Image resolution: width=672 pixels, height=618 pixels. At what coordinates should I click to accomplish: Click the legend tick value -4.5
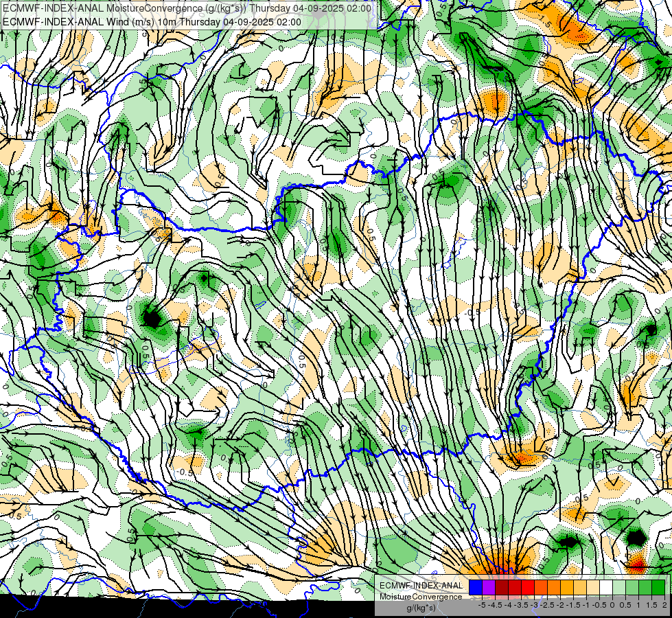pyautogui.click(x=495, y=605)
